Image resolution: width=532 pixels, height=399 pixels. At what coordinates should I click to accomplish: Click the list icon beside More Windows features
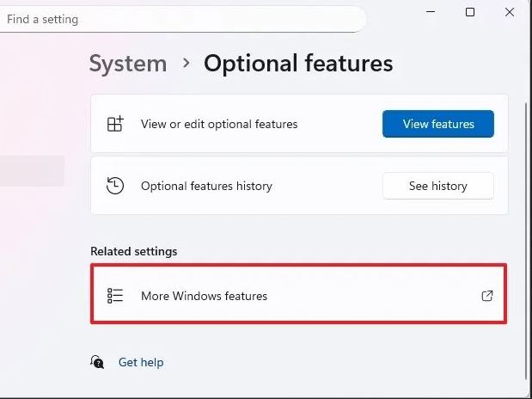(x=115, y=296)
